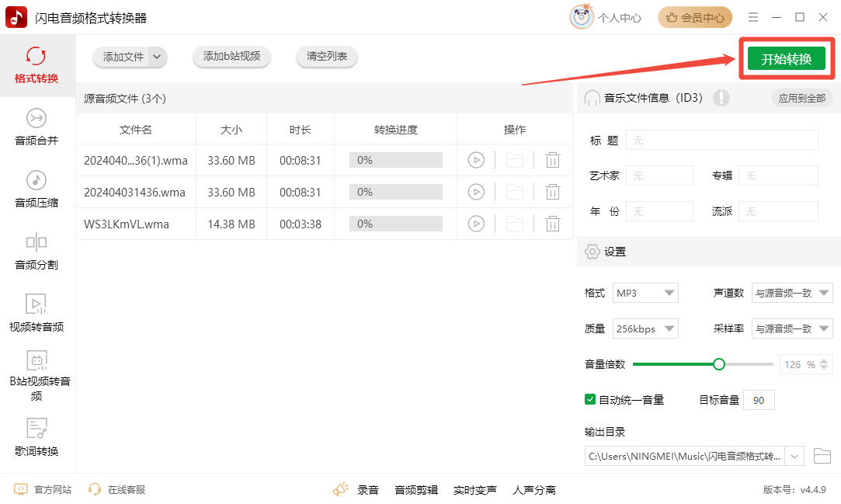Click the app logo icon in title bar

pos(16,17)
